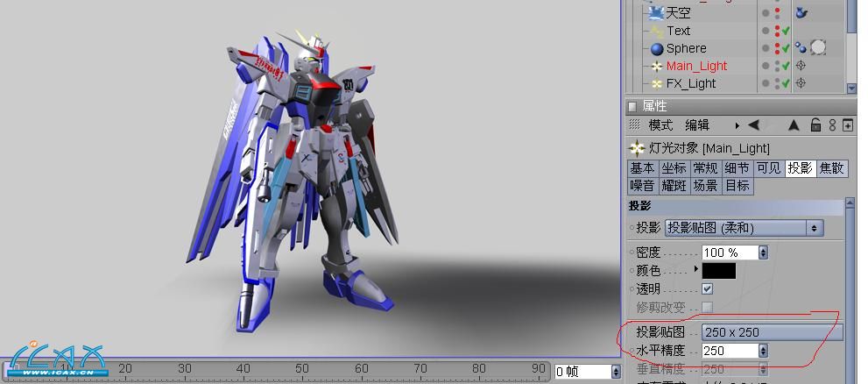Expand the 颜色 color disclosure triangle
868x384 pixels.
click(x=696, y=269)
